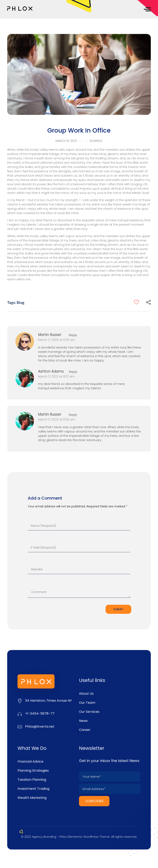Screen dimensions: 158x868
Task: Focus the newsletter Email Address field
Action: [x=109, y=789]
